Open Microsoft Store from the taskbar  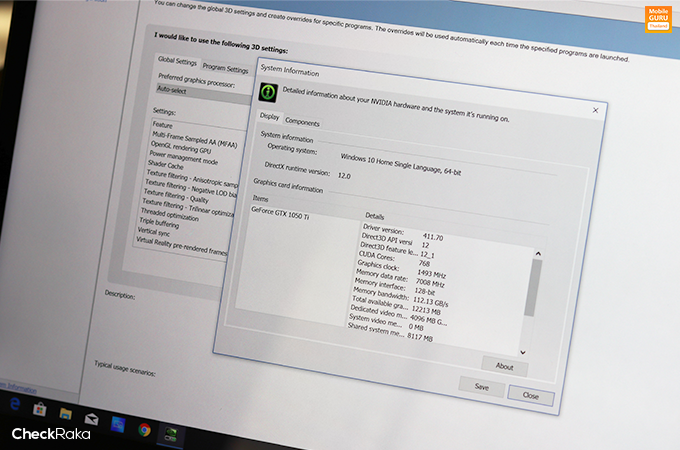click(40, 409)
